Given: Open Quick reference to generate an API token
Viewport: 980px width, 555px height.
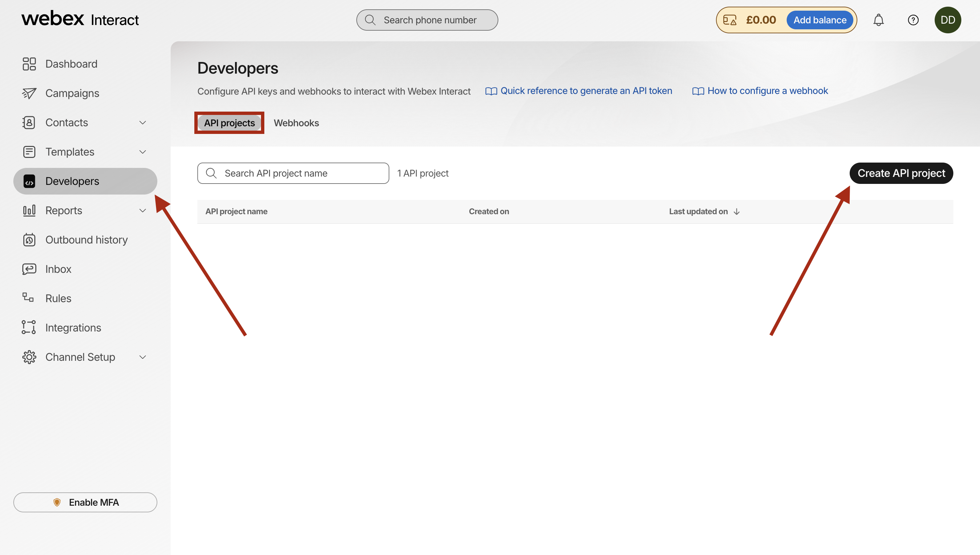Looking at the screenshot, I should pyautogui.click(x=586, y=91).
